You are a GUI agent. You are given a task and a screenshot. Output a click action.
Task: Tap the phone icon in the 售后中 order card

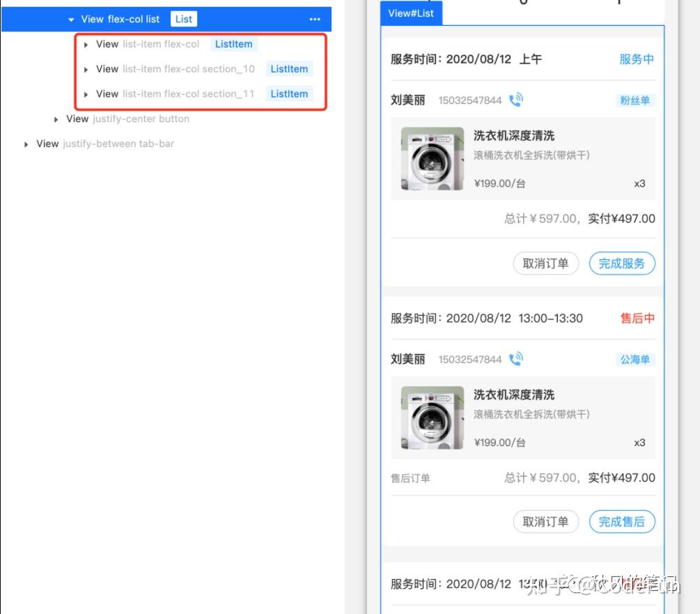click(516, 358)
